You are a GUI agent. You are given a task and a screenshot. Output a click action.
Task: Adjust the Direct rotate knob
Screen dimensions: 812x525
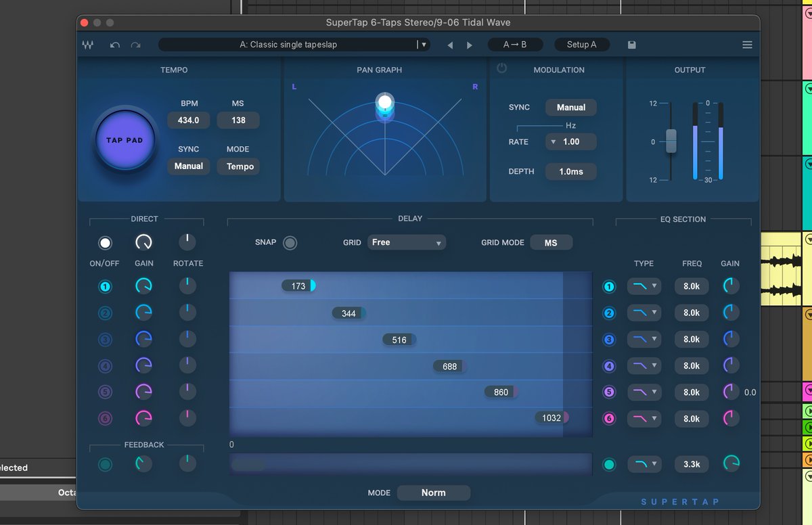pyautogui.click(x=187, y=242)
